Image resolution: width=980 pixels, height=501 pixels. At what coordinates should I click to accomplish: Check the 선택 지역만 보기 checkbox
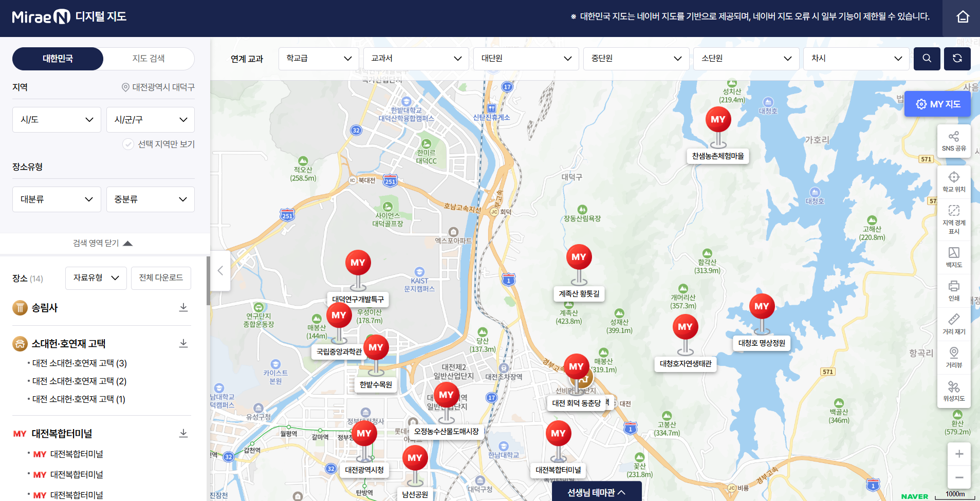[128, 144]
